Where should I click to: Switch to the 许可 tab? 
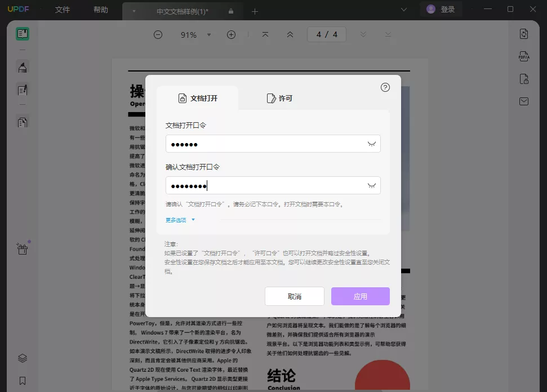coord(279,99)
